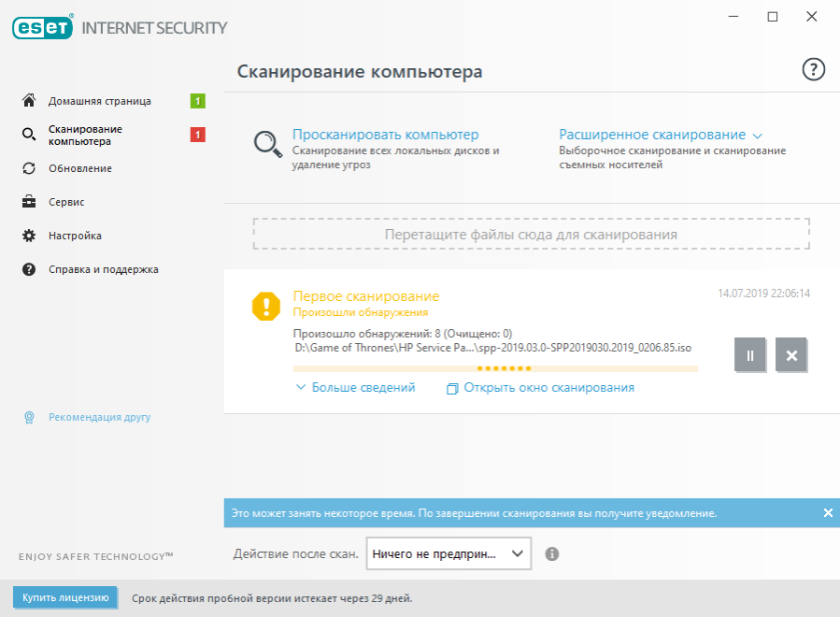Viewport: 840px width, 617px height.
Task: Click the detections count text
Action: point(403,334)
